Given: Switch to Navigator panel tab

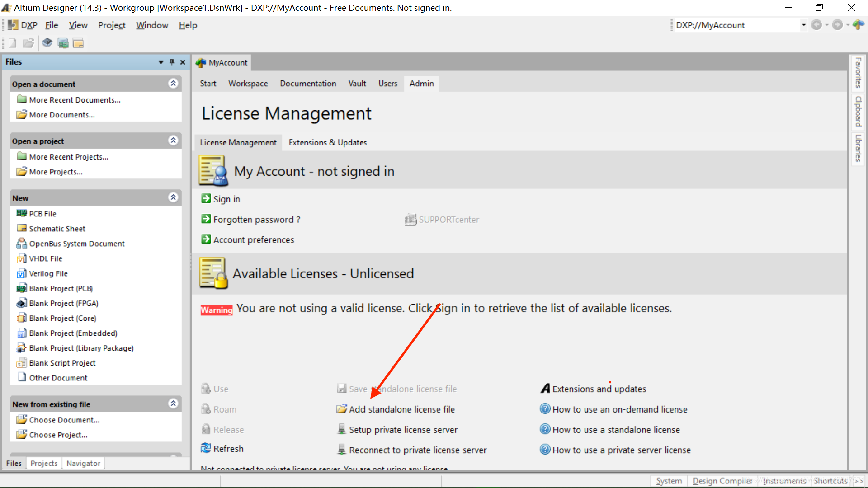Looking at the screenshot, I should [83, 463].
